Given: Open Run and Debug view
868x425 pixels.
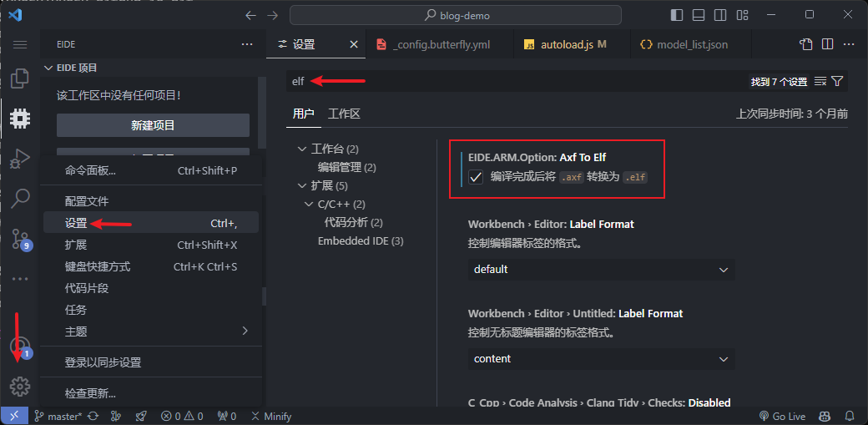Looking at the screenshot, I should pyautogui.click(x=20, y=158).
